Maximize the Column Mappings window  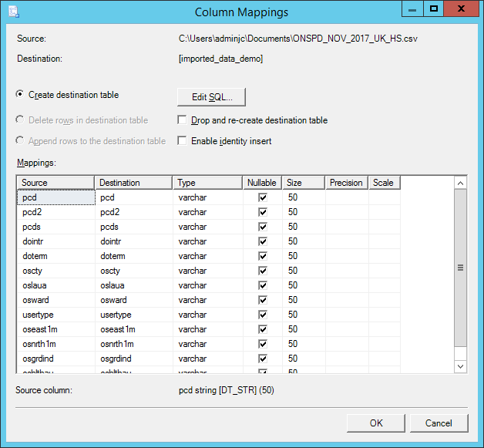[434, 9]
